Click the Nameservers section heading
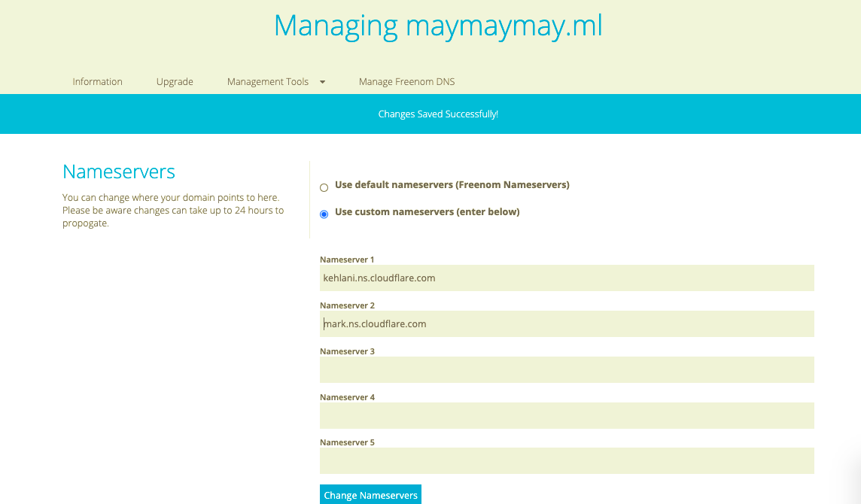The image size is (861, 504). click(x=119, y=172)
